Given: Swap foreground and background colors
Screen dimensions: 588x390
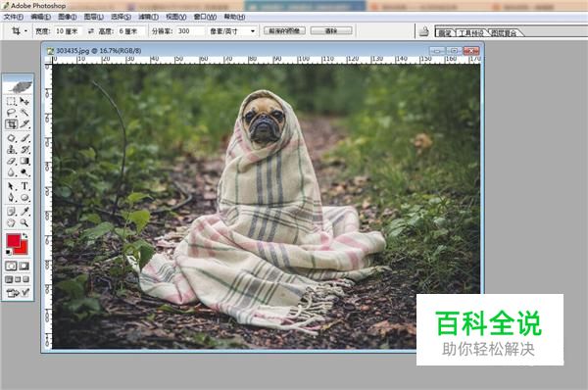Looking at the screenshot, I should point(25,236).
